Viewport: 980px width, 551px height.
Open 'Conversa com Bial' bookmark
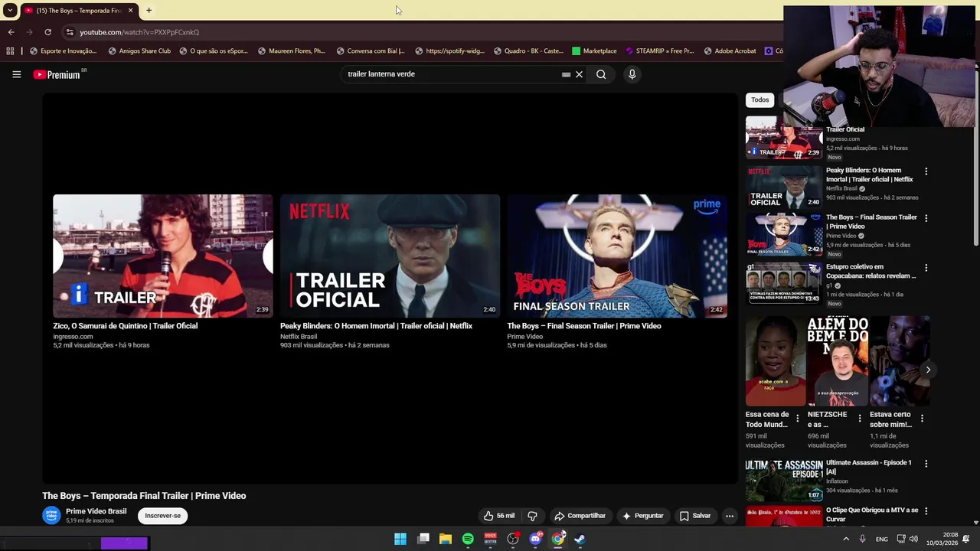[x=371, y=51]
